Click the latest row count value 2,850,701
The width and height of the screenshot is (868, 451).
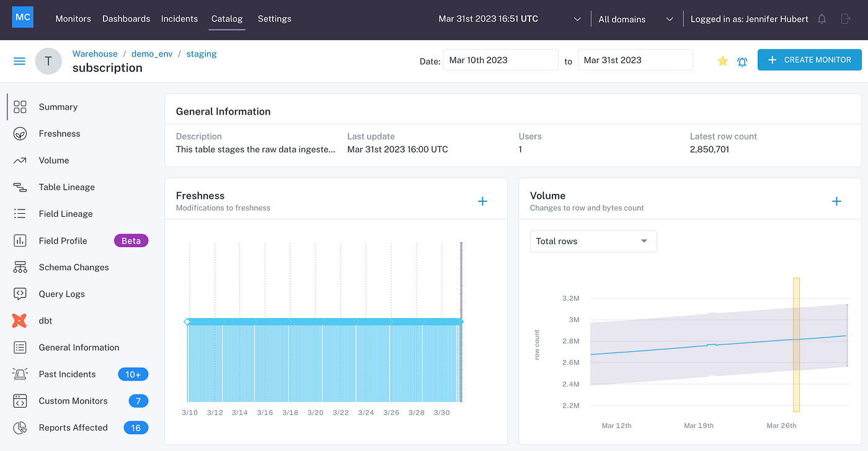click(709, 149)
